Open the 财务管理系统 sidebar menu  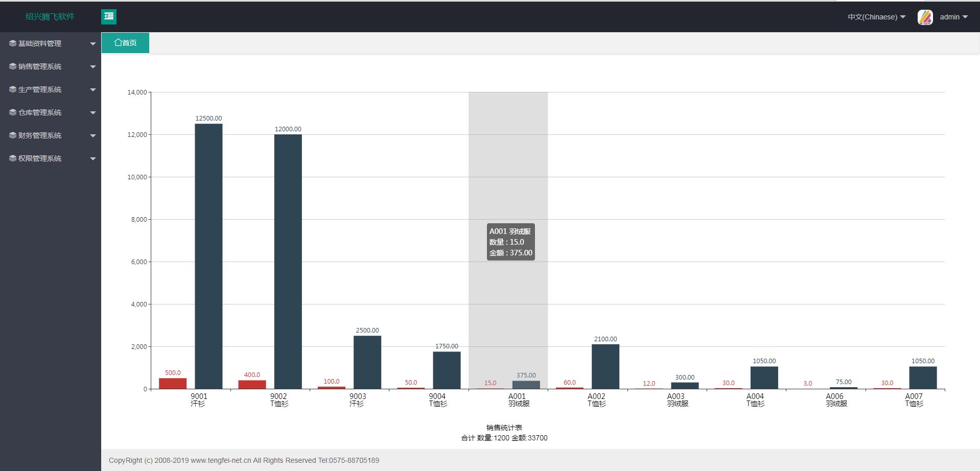point(51,135)
